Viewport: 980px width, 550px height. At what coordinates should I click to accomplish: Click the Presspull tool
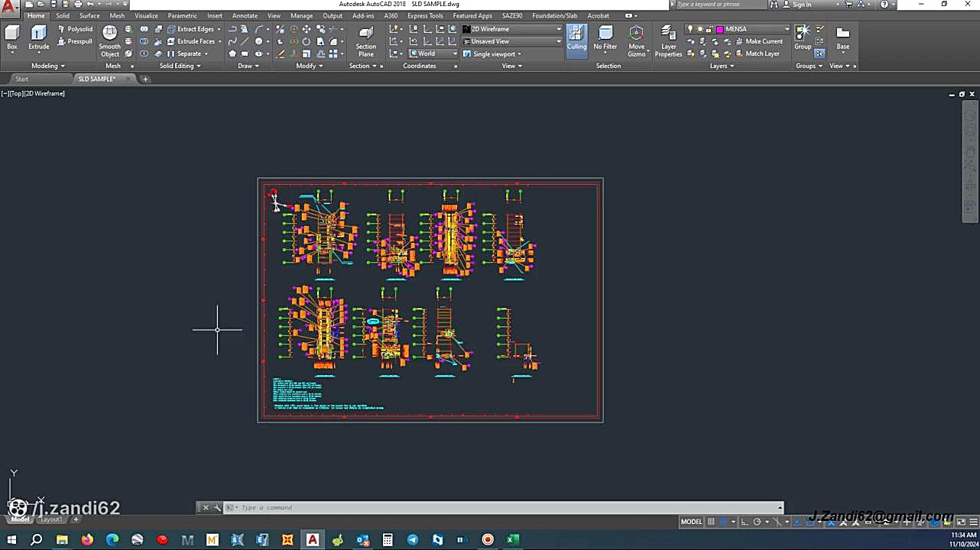(75, 41)
